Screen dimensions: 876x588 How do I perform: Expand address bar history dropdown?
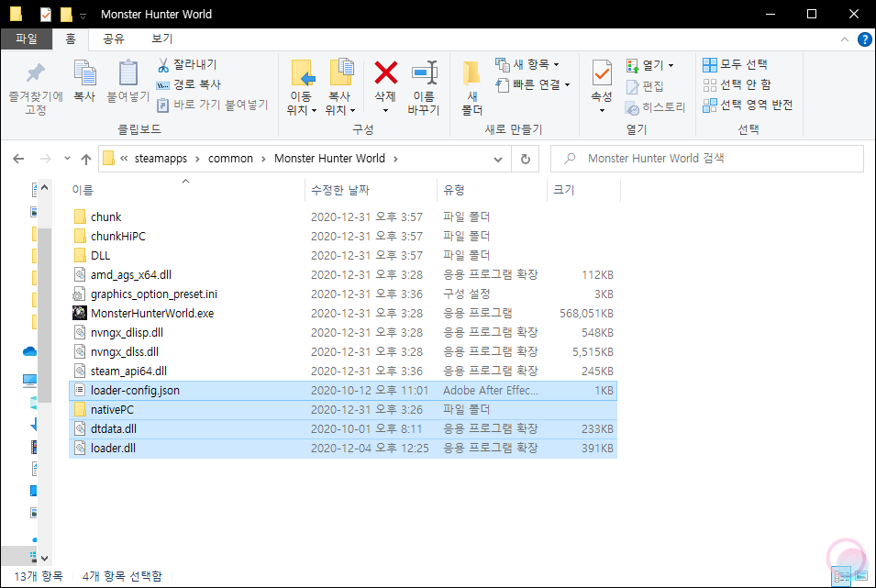pos(498,160)
